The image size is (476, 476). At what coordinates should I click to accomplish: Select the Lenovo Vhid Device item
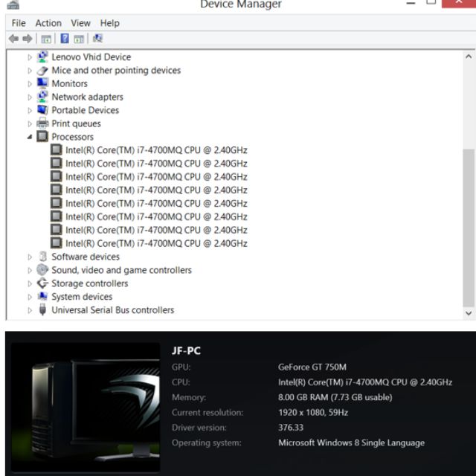click(x=91, y=57)
